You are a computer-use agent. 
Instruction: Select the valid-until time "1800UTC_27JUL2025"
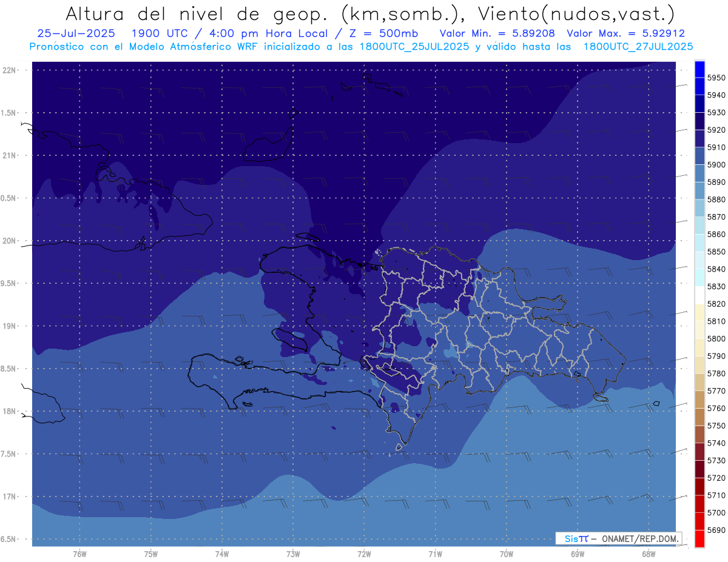638,46
